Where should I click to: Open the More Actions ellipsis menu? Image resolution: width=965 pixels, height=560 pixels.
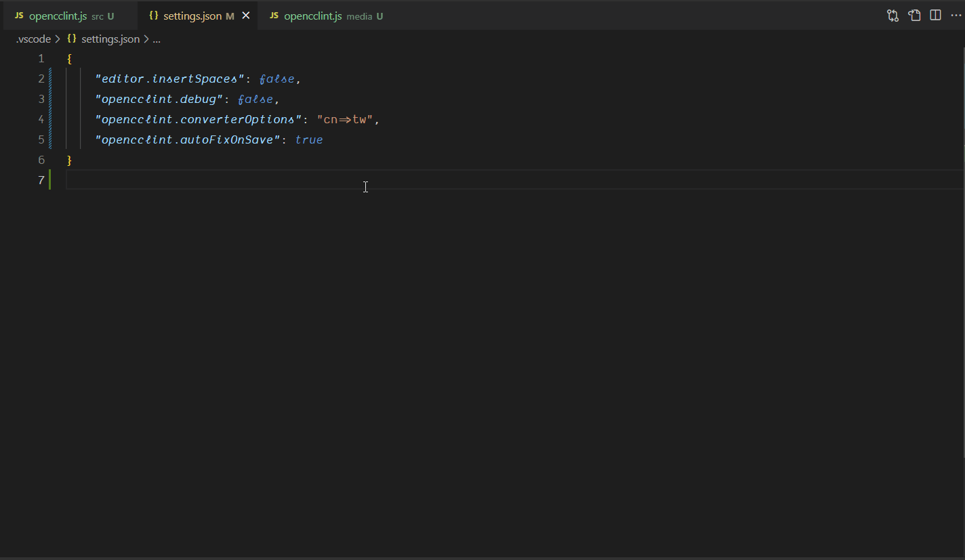pos(956,15)
